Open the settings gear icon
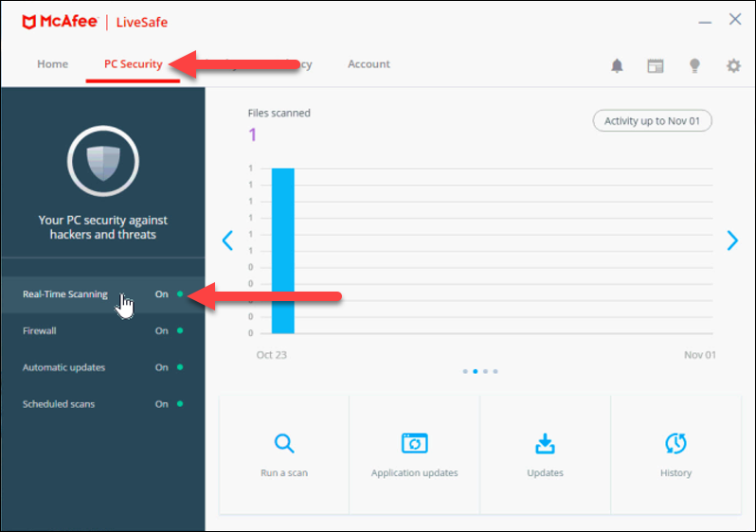Image resolution: width=756 pixels, height=532 pixels. 733,65
